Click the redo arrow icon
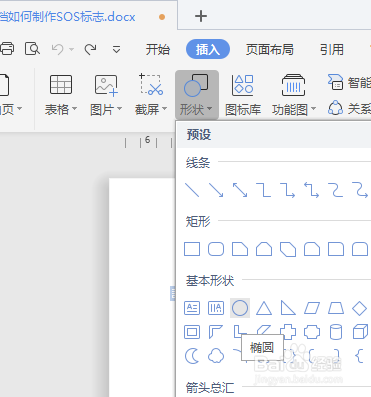371x397 pixels. pyautogui.click(x=90, y=49)
